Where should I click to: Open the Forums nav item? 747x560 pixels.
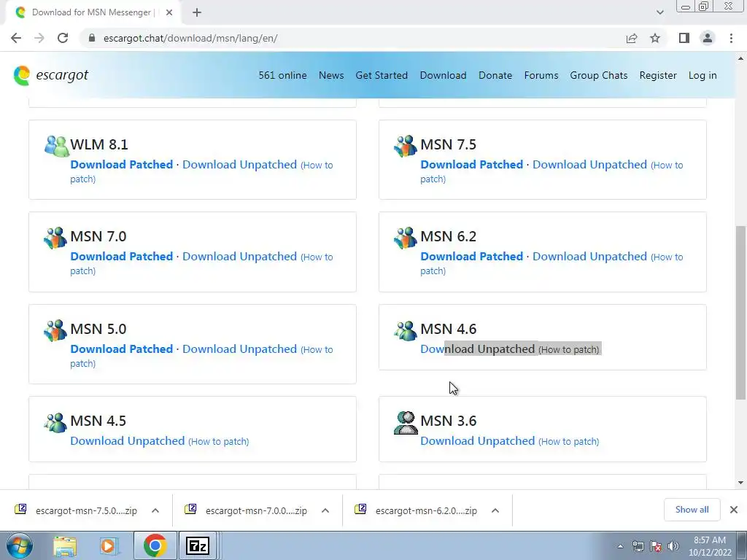click(x=541, y=75)
